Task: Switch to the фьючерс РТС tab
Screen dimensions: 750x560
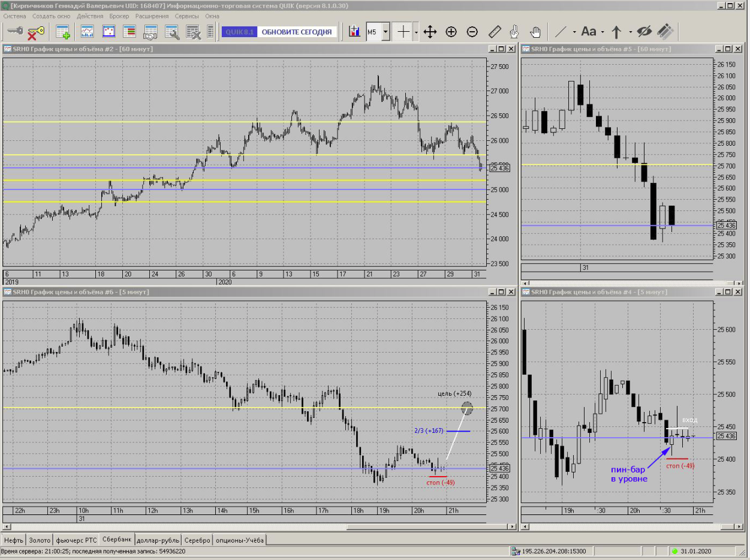Action: 76,540
